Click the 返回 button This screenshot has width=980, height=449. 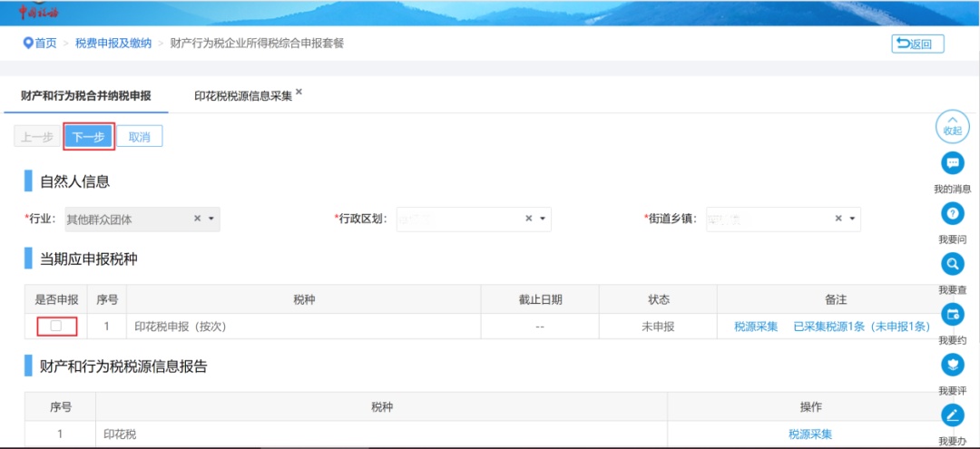pos(917,44)
